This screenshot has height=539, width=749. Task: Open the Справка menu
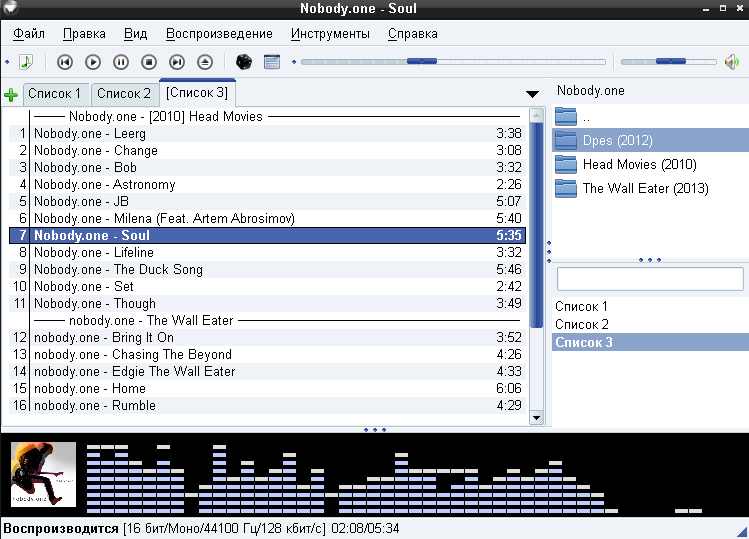413,33
